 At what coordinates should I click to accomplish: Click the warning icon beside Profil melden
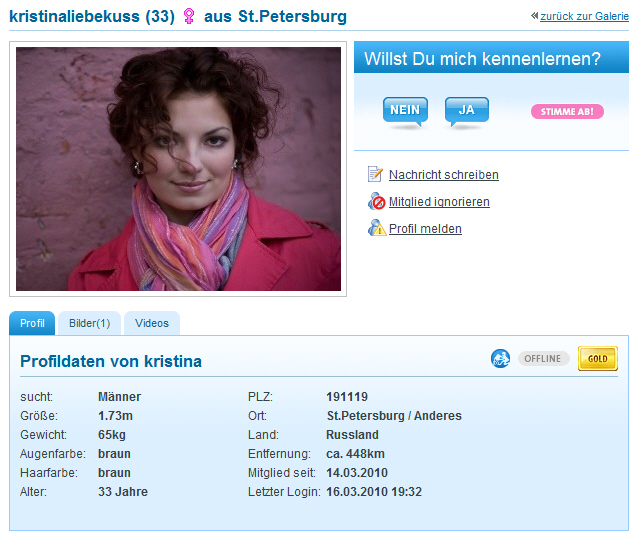tap(377, 228)
